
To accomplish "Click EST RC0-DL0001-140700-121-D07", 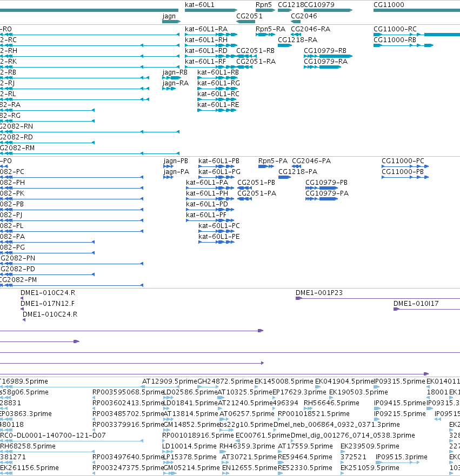I will coord(53,435).
